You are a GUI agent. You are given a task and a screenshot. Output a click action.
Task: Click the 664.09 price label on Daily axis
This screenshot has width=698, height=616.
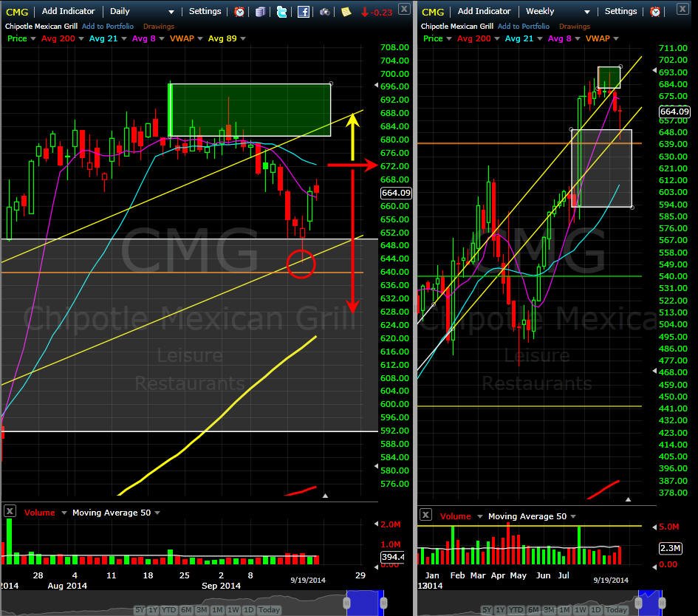pos(396,193)
